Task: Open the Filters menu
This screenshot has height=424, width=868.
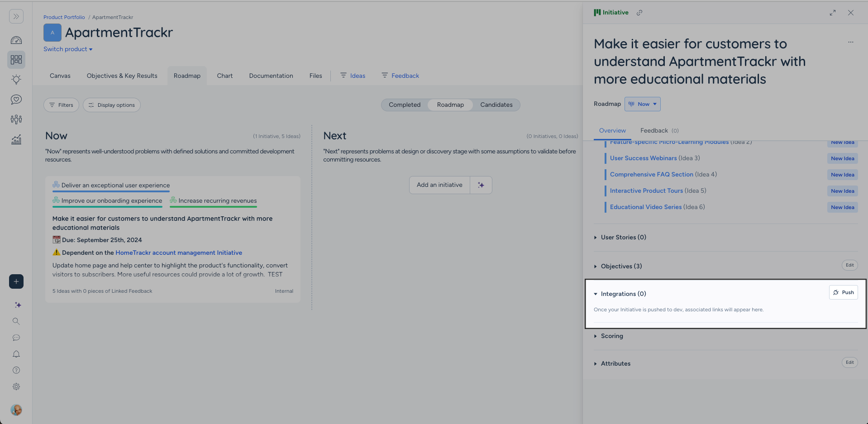Action: pyautogui.click(x=61, y=105)
